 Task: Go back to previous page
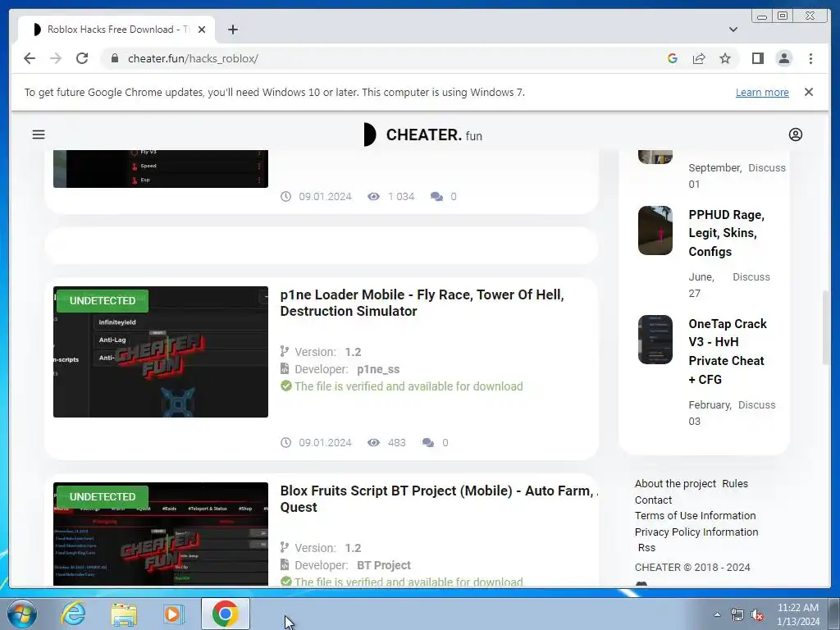pos(30,58)
